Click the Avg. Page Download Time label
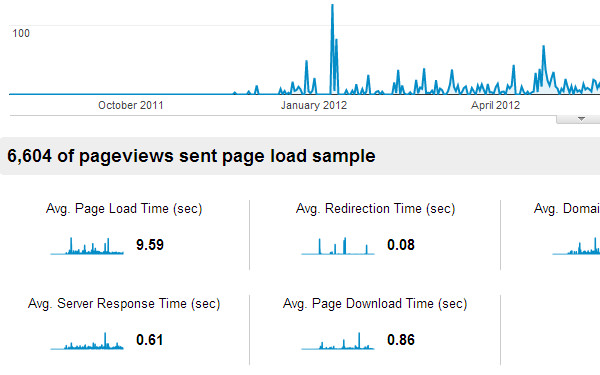 375,304
